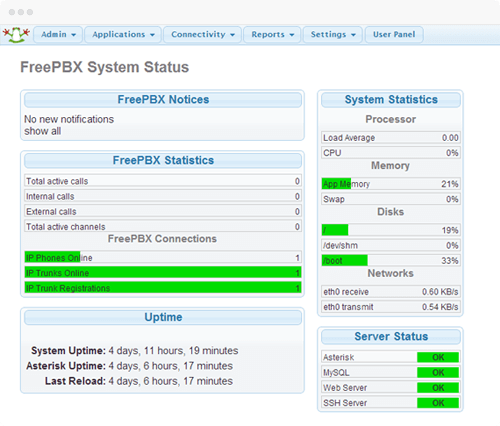
Task: Click the Asterisk Uptime value
Action: [x=171, y=366]
